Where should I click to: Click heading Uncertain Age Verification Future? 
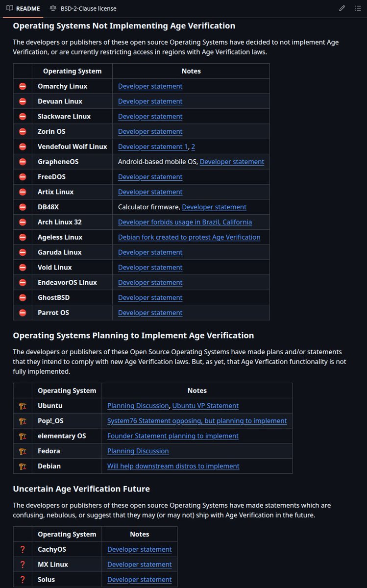pos(81,489)
